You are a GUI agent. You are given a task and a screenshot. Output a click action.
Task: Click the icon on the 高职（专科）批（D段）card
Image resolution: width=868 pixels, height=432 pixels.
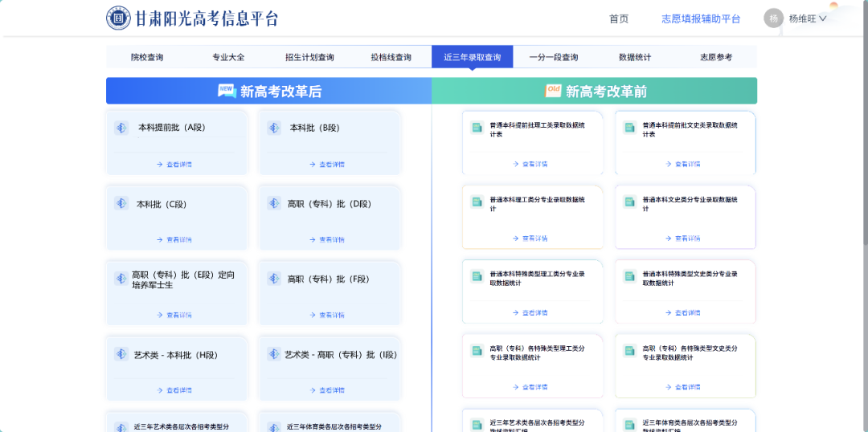point(274,204)
